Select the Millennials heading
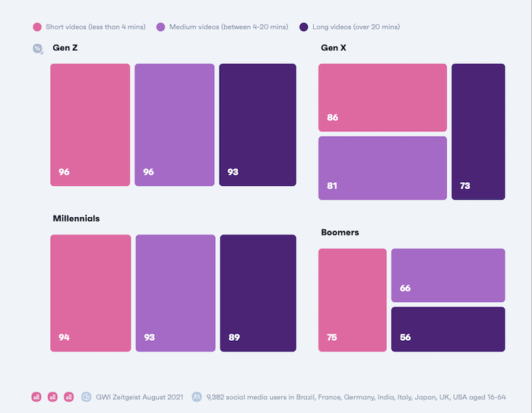The width and height of the screenshot is (532, 413). (x=76, y=219)
